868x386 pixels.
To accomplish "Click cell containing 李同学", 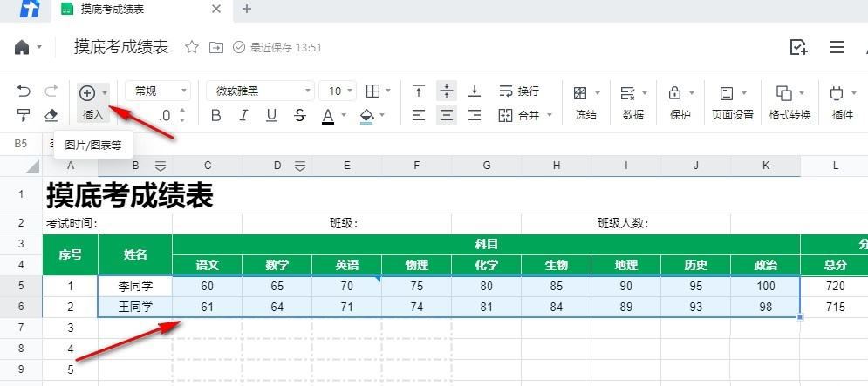I will tap(135, 287).
